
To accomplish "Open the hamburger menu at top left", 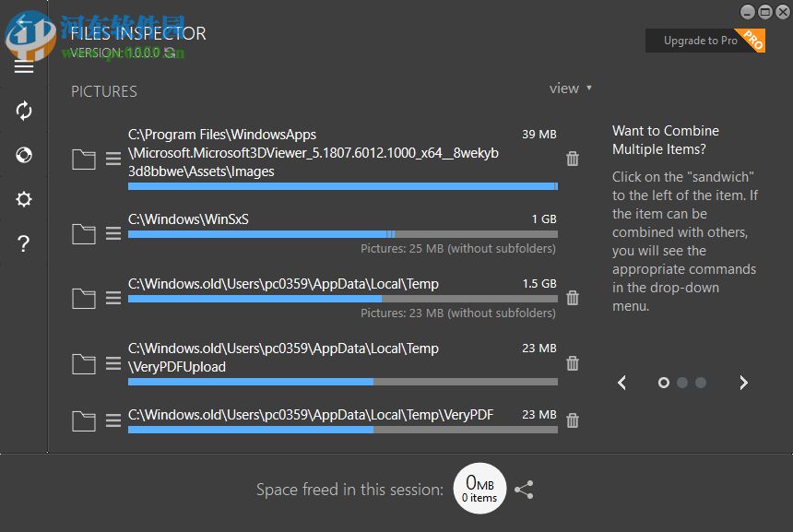I will [24, 66].
